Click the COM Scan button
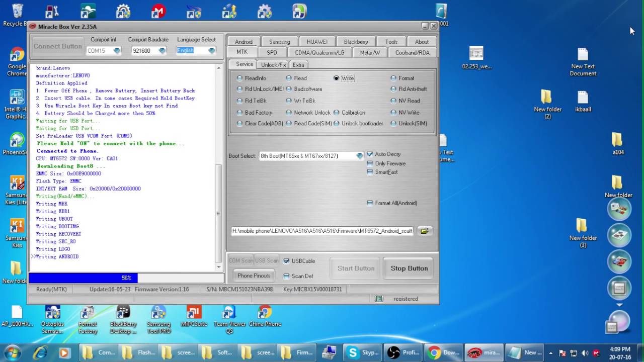Image resolution: width=644 pixels, height=362 pixels. point(240,260)
